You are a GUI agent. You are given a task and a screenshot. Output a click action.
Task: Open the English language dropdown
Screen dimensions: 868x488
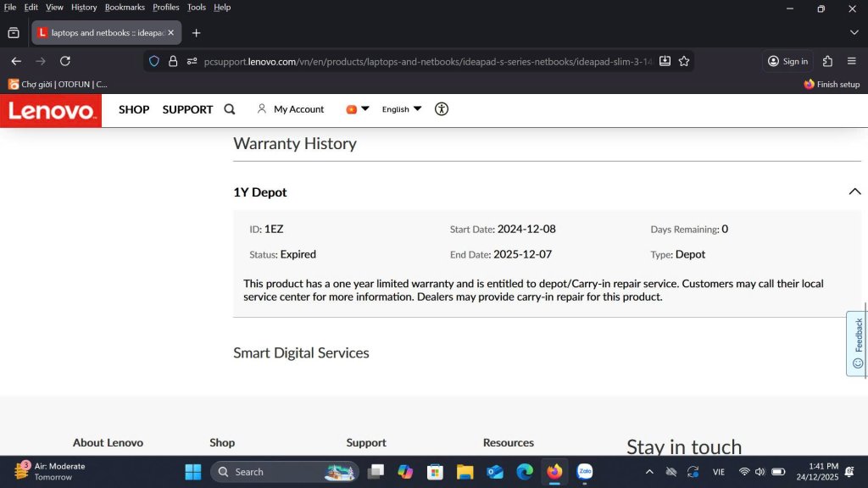click(x=402, y=109)
